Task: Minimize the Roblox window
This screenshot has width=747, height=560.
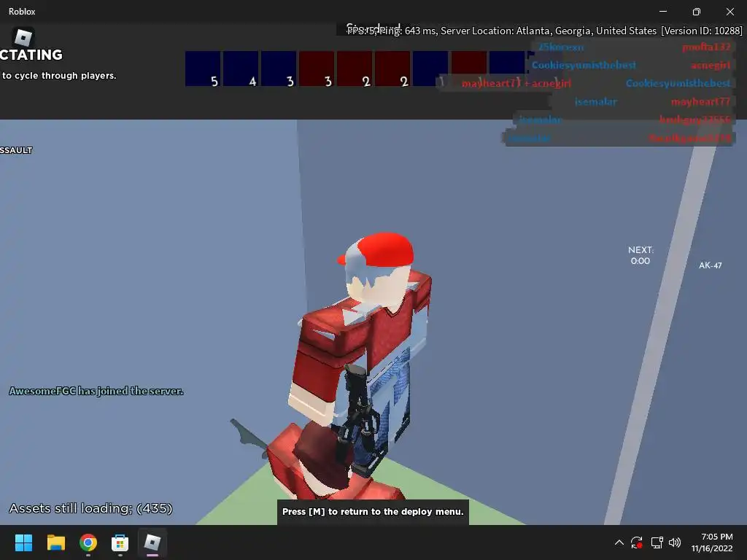Action: (662, 12)
